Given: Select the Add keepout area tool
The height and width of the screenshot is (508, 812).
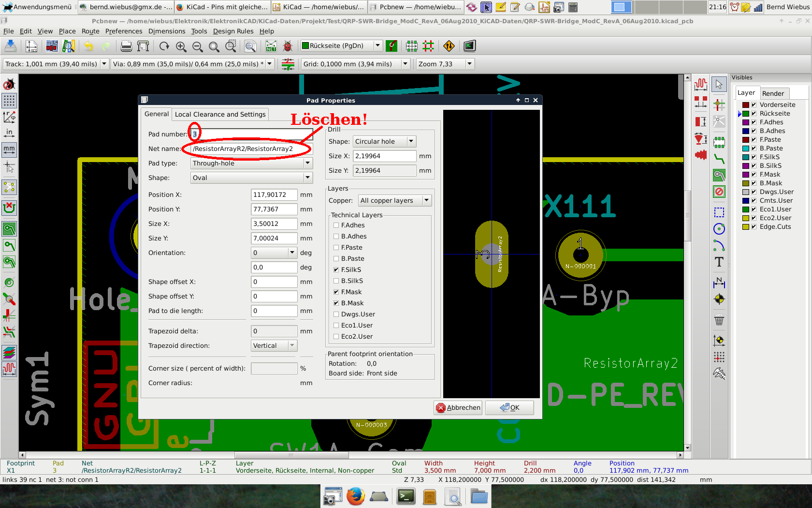Looking at the screenshot, I should coord(719,192).
